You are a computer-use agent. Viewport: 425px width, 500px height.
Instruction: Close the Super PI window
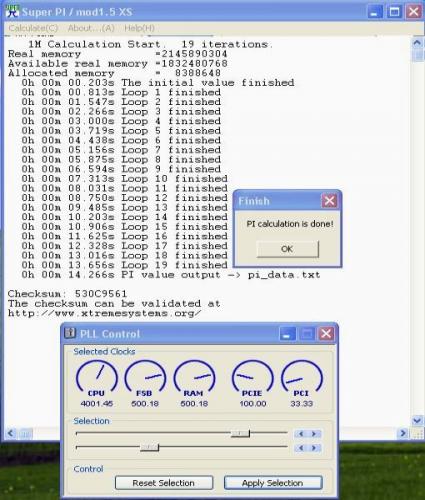(x=414, y=12)
